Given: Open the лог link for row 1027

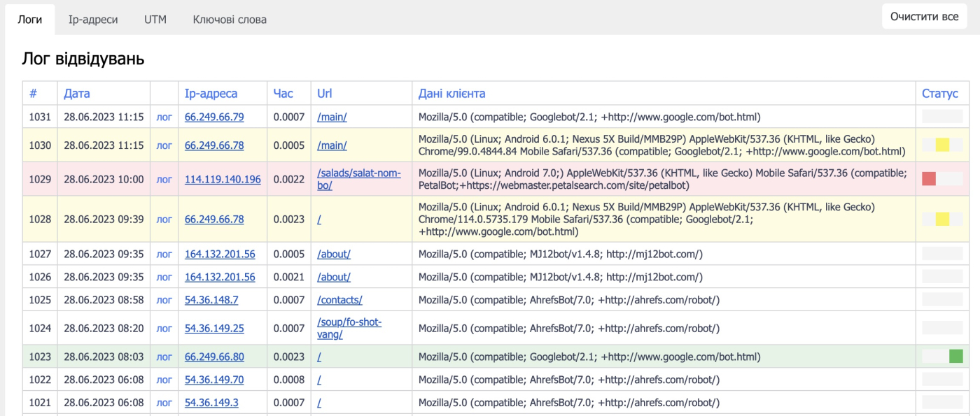Looking at the screenshot, I should [164, 254].
